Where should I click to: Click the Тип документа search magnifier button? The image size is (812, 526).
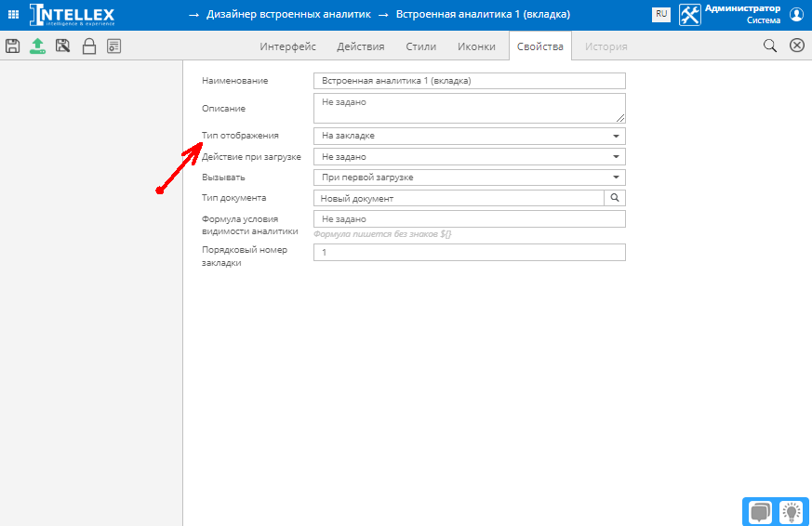[615, 198]
